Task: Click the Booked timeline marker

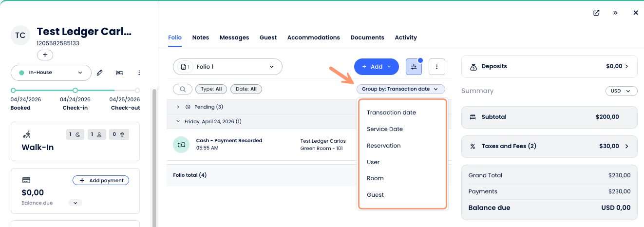Action: [13, 90]
